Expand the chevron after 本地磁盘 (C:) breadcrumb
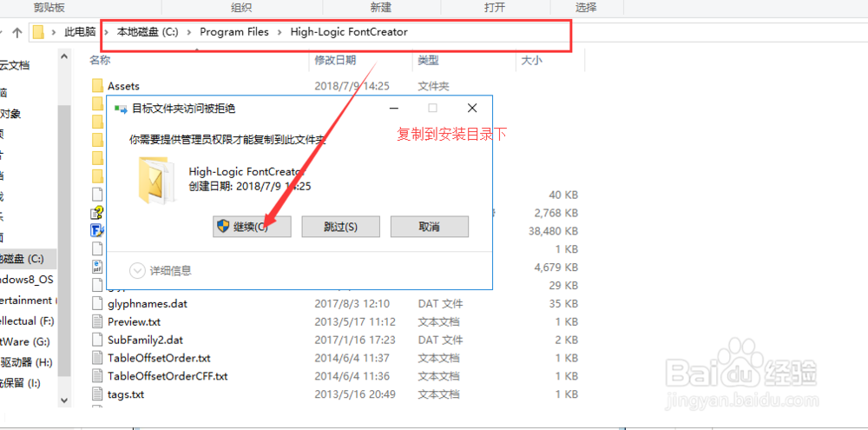 189,32
